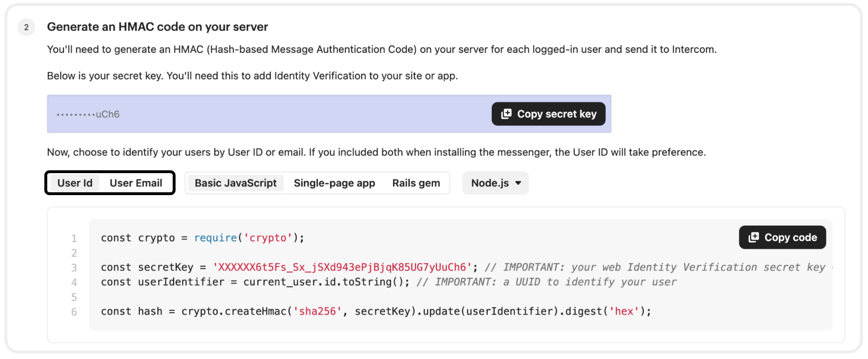Open the Node.js language dropdown
The width and height of the screenshot is (868, 359).
(x=495, y=183)
